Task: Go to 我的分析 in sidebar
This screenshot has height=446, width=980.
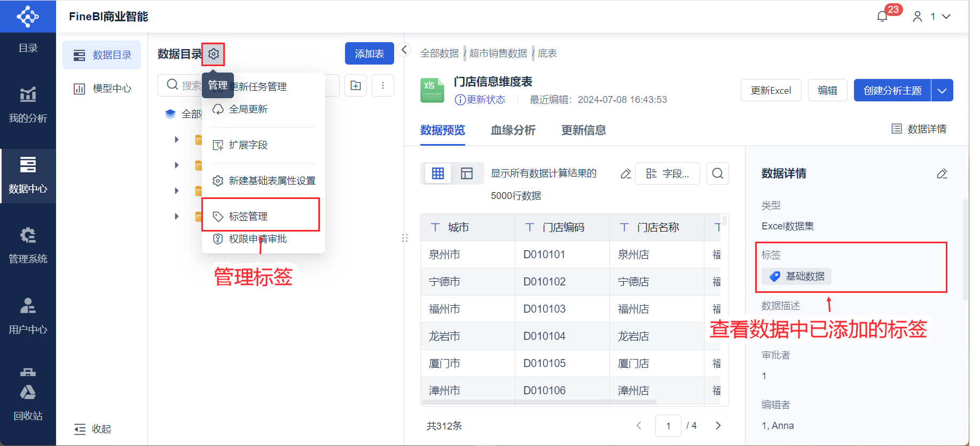Action: pyautogui.click(x=28, y=105)
